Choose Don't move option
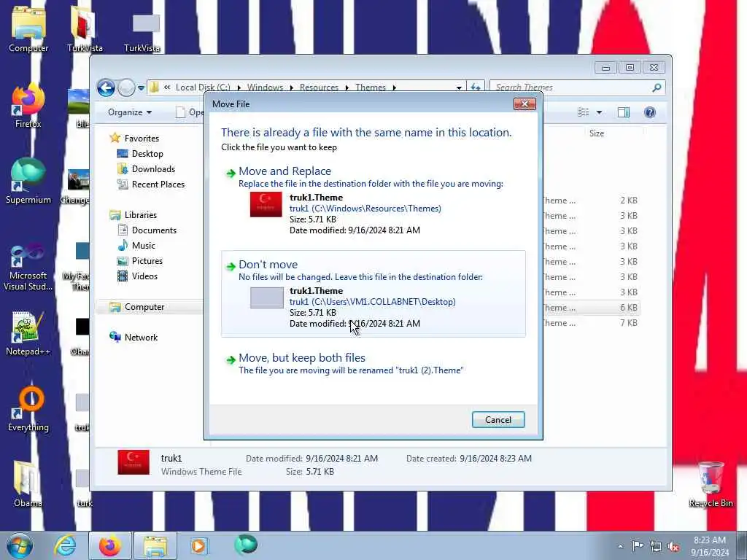This screenshot has height=560, width=747. tap(373, 294)
